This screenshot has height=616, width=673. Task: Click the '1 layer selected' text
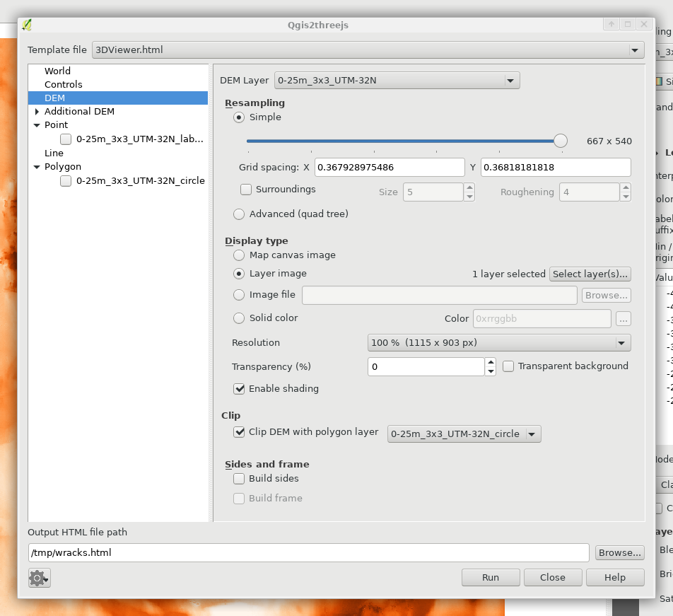click(508, 274)
